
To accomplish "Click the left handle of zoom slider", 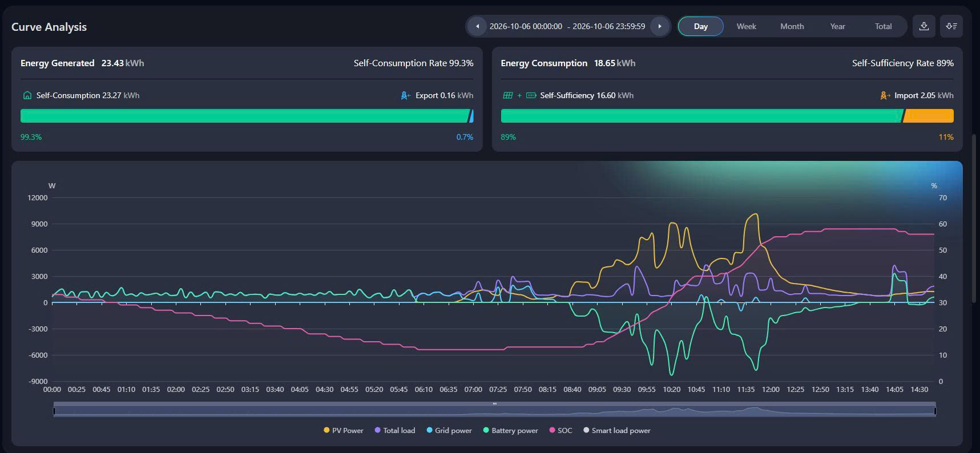I will (54, 410).
